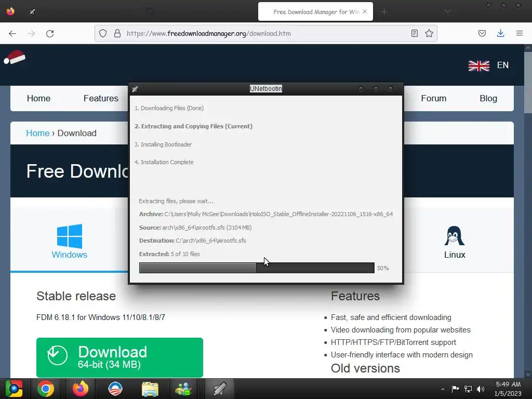The image size is (532, 399).
Task: Click the Destination path line
Action: (x=192, y=241)
